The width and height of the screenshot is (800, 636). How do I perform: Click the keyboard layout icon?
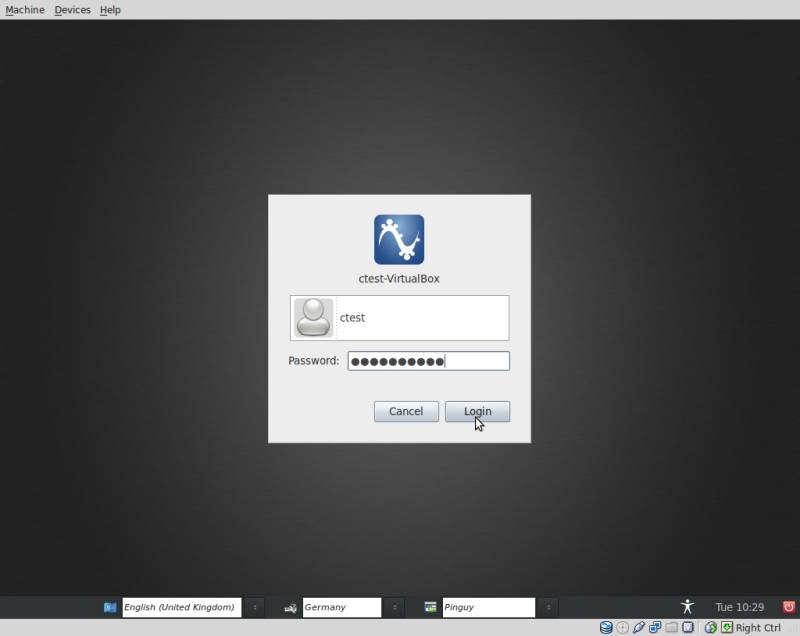click(x=290, y=607)
